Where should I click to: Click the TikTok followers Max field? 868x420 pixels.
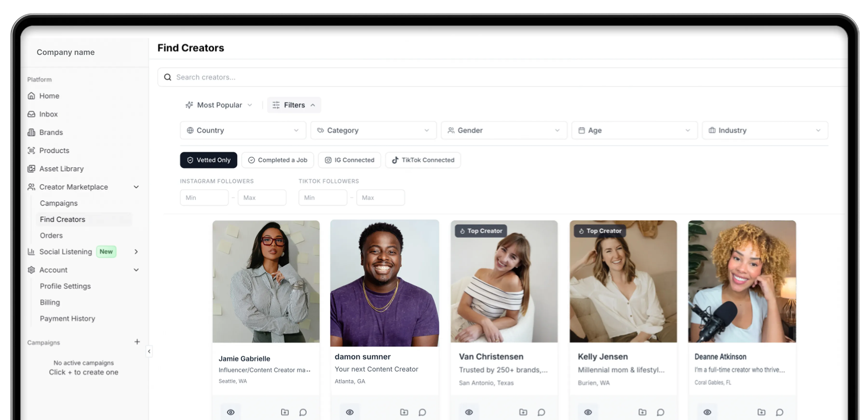pos(380,197)
